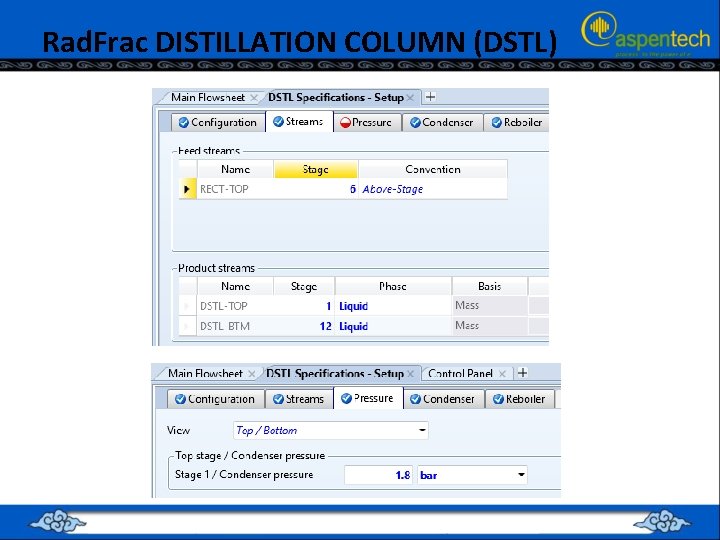
Task: Close the upper Main Flowsheet tab
Action: point(253,98)
